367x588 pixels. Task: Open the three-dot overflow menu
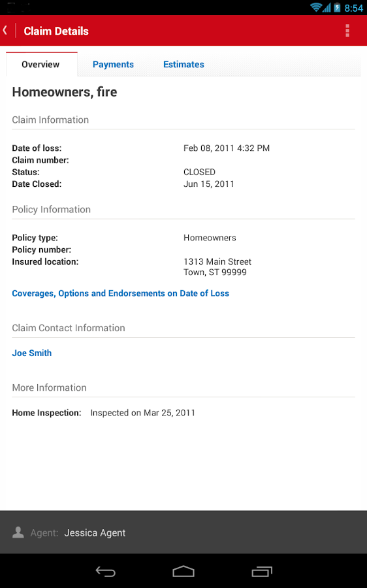coord(347,31)
